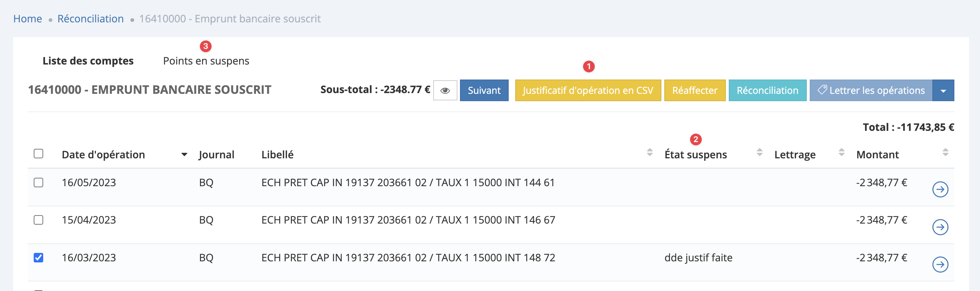Click the Sous-total : -2348.77 € label
Image resolution: width=980 pixels, height=291 pixels.
coord(375,89)
